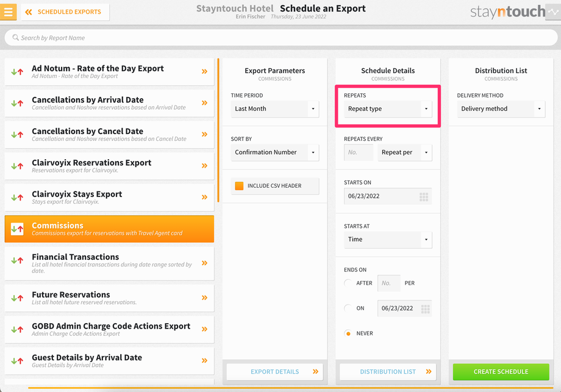
Task: Select Ad Notum - Rate of the Day Export
Action: pos(109,72)
